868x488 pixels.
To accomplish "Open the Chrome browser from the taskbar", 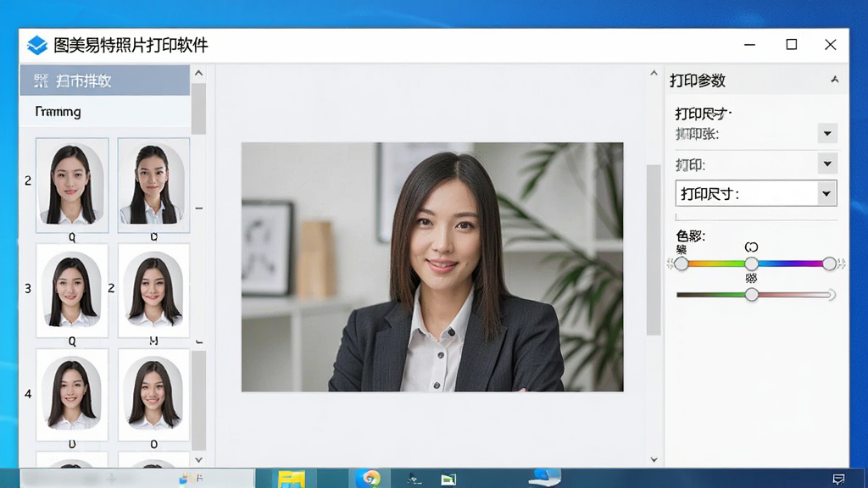I will point(370,478).
